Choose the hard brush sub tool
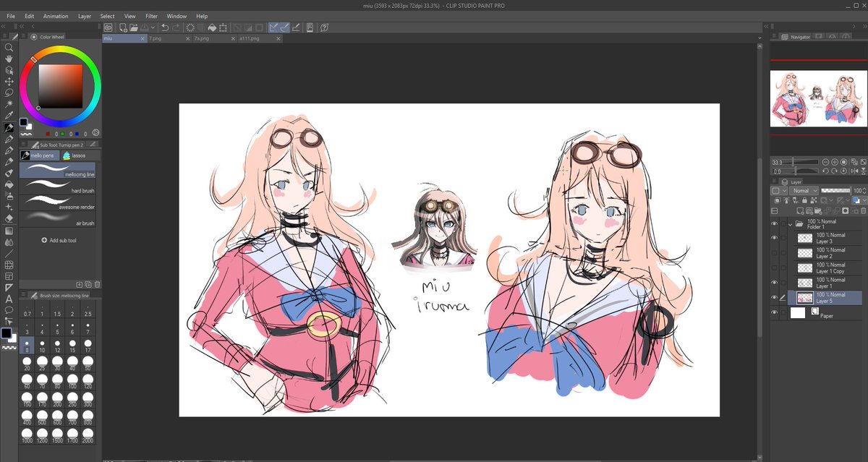 click(59, 186)
